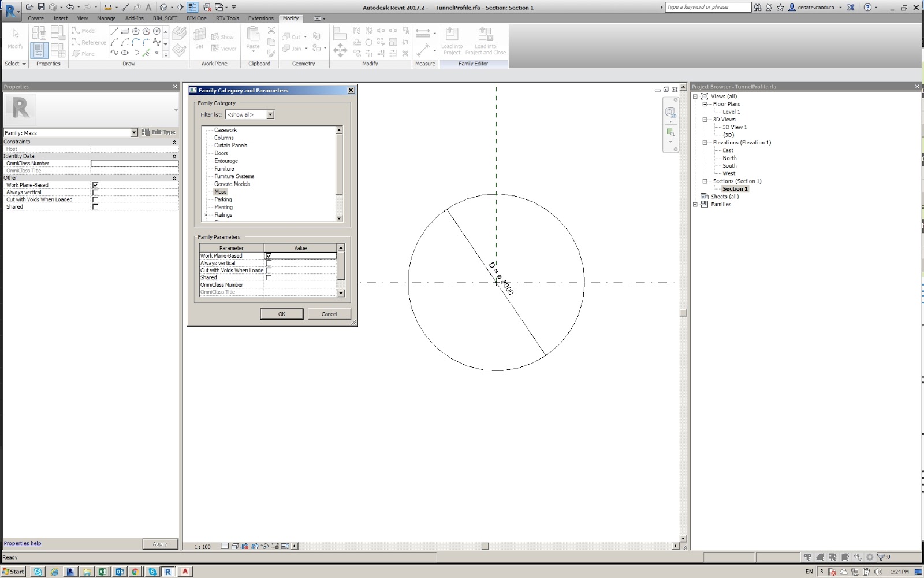Click the drawing view vertical scrollbar thumb

(x=684, y=313)
